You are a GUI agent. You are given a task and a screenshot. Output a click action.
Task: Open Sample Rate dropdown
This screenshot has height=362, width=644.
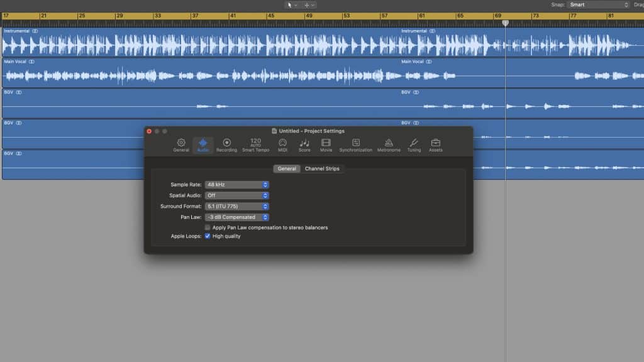pos(237,185)
